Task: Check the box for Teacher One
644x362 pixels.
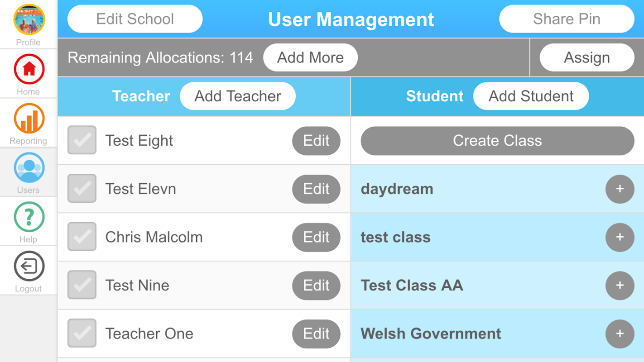Action: click(x=82, y=333)
